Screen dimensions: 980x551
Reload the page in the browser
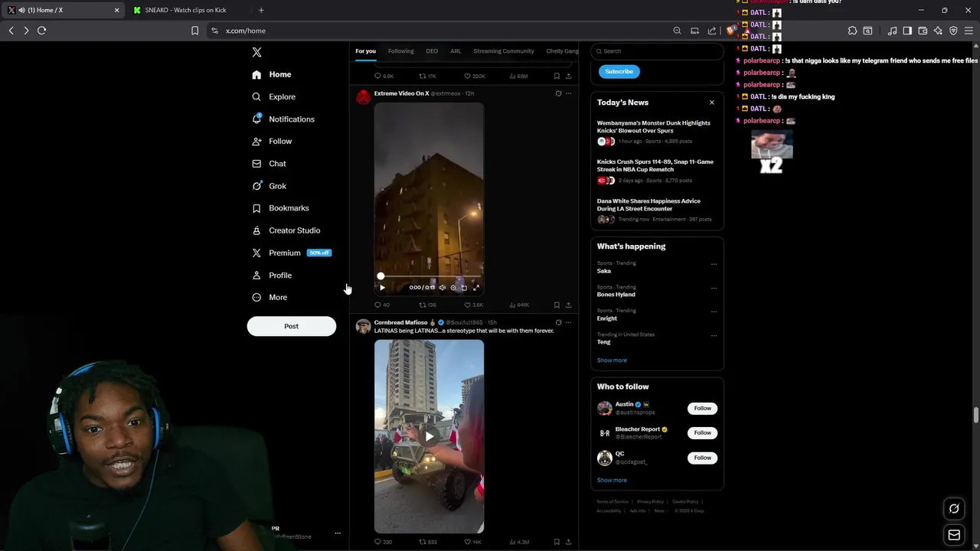41,31
